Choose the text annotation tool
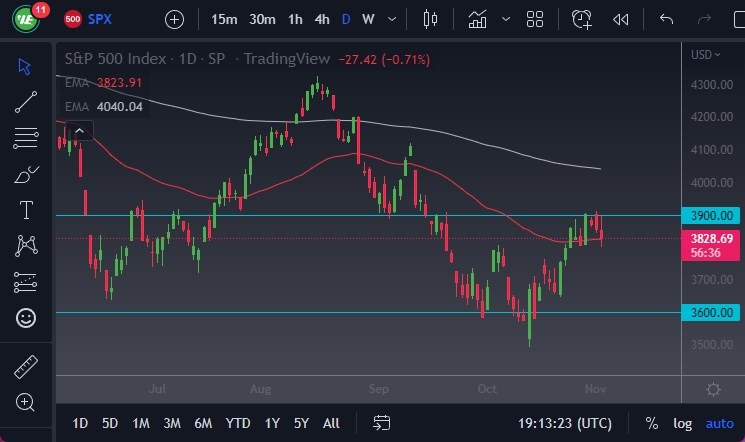Screen dimensions: 745x442 [x=26, y=210]
